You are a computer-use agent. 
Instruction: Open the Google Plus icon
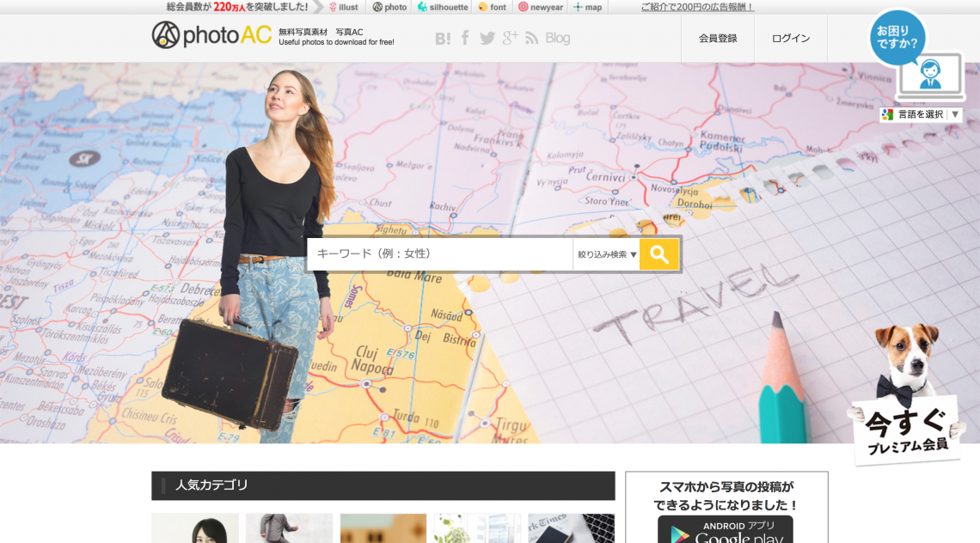pos(510,38)
